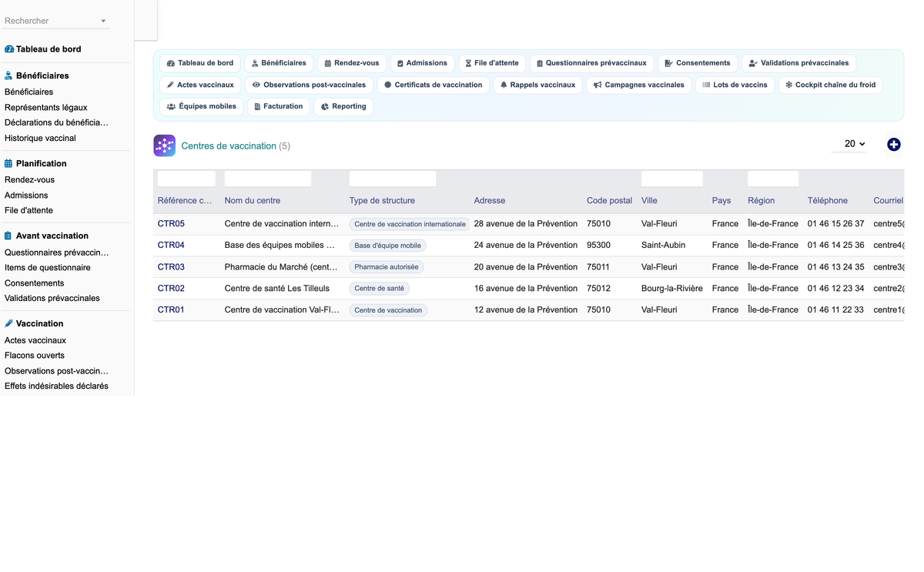Open File d'attente shortcut in top bar
This screenshot has height=572, width=924.
[492, 63]
